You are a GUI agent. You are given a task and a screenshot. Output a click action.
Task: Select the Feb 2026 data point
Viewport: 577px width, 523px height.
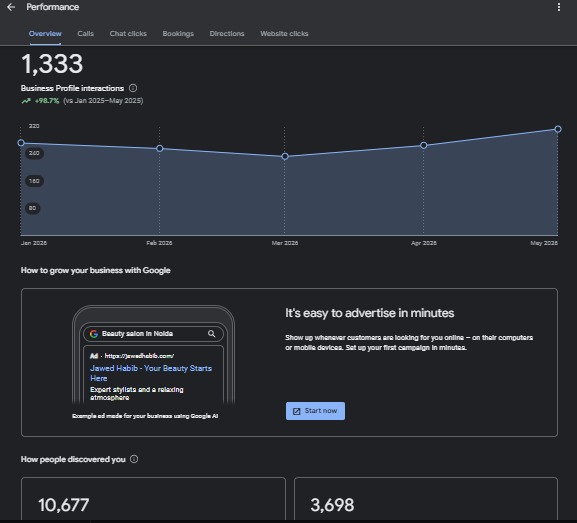coord(159,148)
